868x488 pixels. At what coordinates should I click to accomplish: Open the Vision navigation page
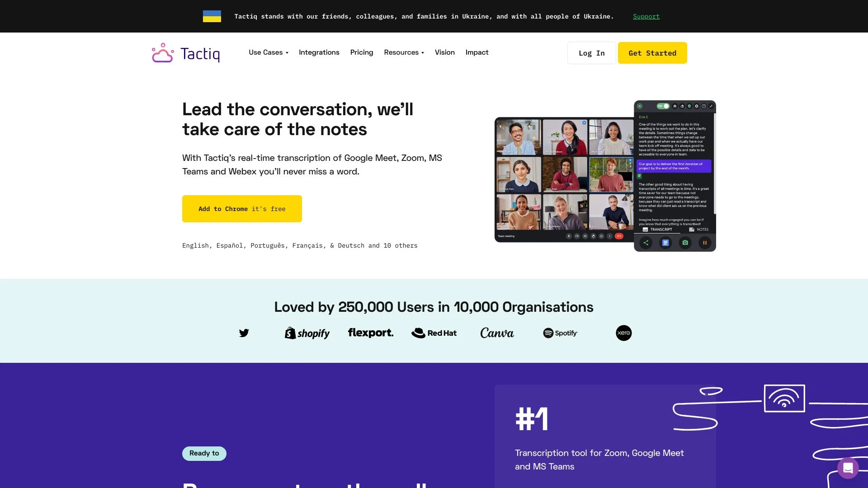(x=445, y=52)
